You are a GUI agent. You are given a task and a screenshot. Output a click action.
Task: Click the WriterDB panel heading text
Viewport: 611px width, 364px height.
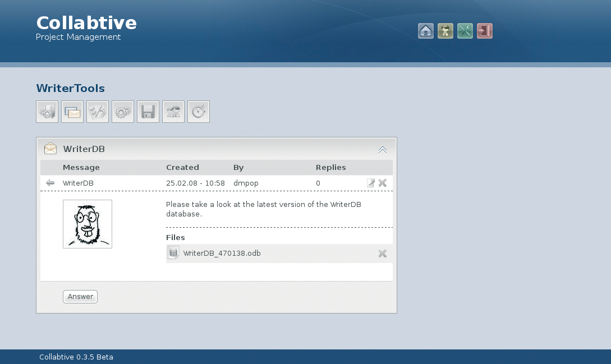coord(84,149)
